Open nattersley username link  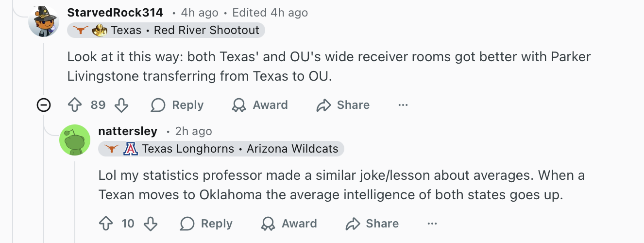[128, 131]
